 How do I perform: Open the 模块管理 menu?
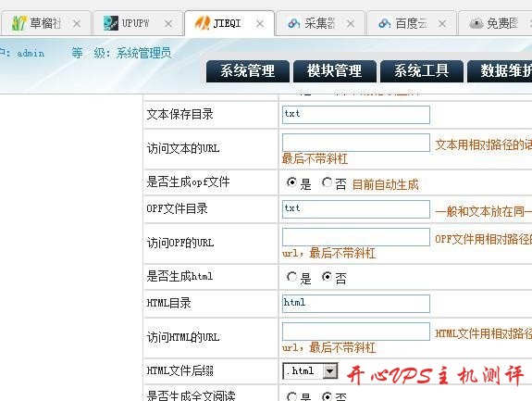pyautogui.click(x=335, y=71)
